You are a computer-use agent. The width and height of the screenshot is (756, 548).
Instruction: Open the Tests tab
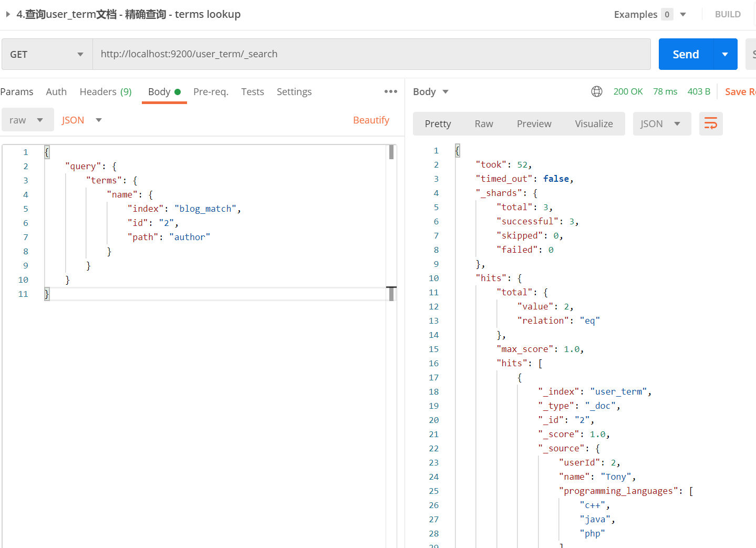[x=252, y=92]
